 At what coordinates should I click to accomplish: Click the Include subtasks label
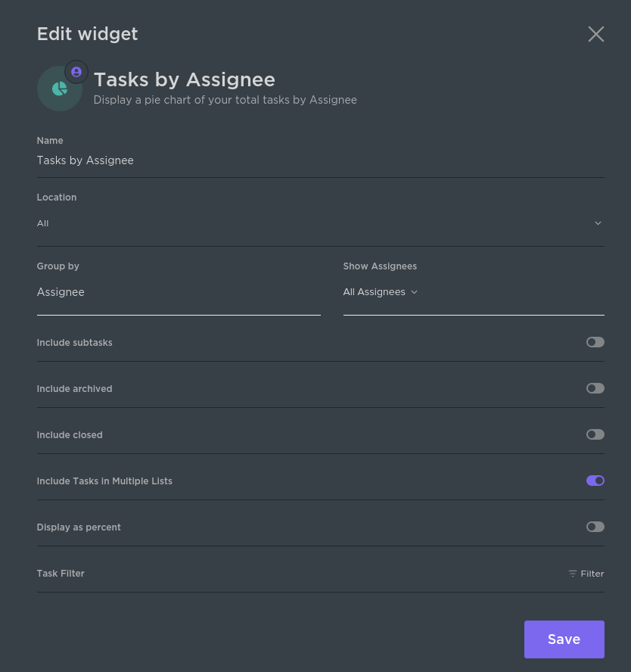click(75, 342)
